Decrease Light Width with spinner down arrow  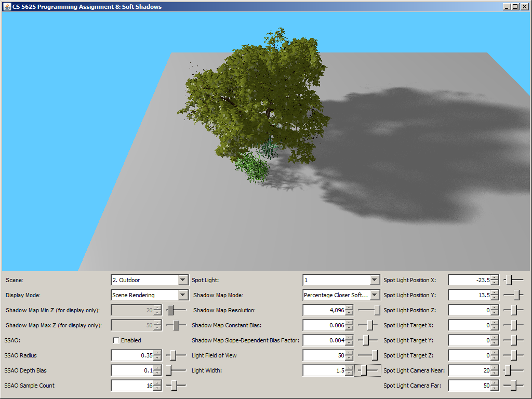[349, 373]
